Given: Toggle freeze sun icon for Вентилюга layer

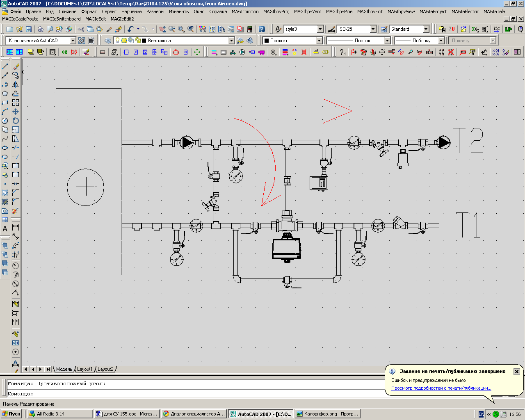Looking at the screenshot, I should pos(124,41).
